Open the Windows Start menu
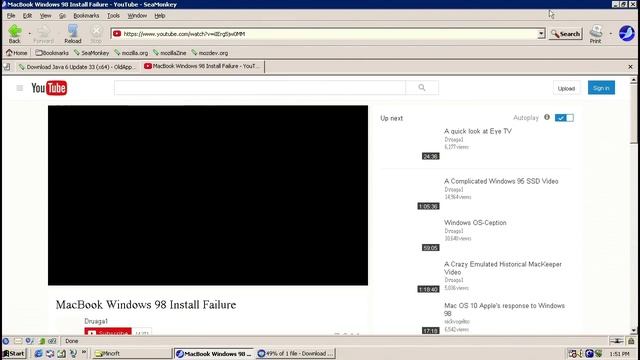The image size is (640, 360). pos(14,353)
